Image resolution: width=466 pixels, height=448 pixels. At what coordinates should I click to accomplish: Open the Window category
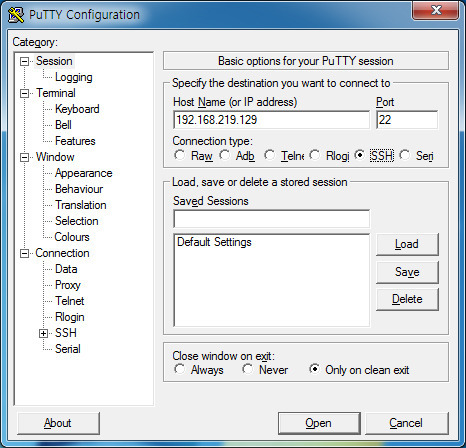(x=55, y=157)
